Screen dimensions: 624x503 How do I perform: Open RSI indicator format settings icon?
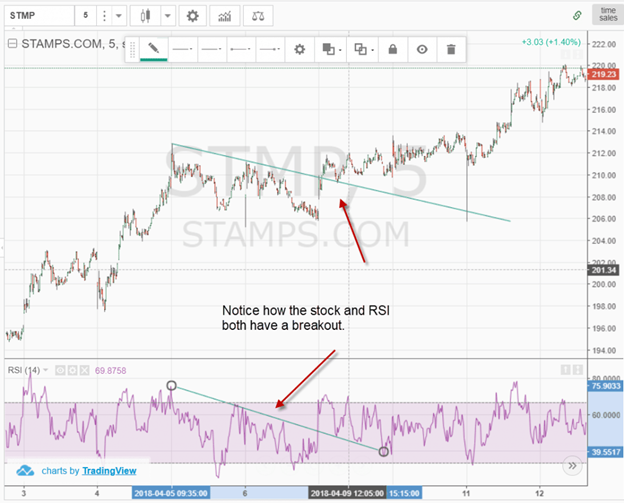tap(72, 371)
